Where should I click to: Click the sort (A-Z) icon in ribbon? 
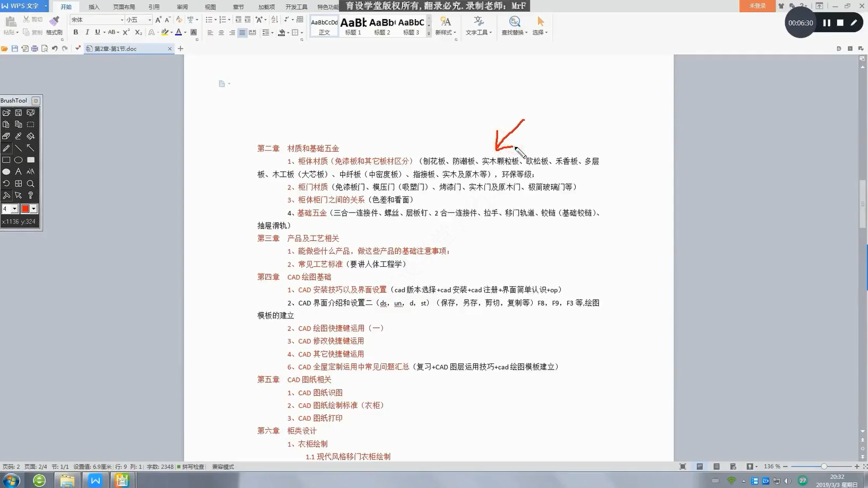274,20
